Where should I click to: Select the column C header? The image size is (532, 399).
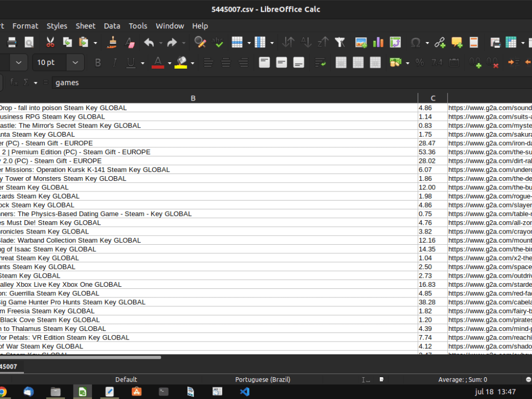(433, 98)
